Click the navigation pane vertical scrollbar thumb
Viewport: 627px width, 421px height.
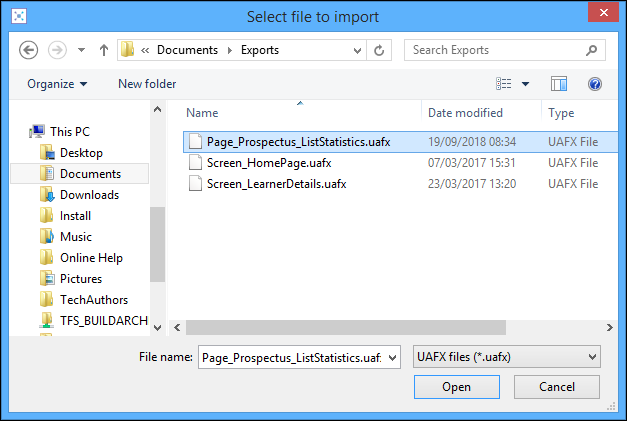click(158, 244)
